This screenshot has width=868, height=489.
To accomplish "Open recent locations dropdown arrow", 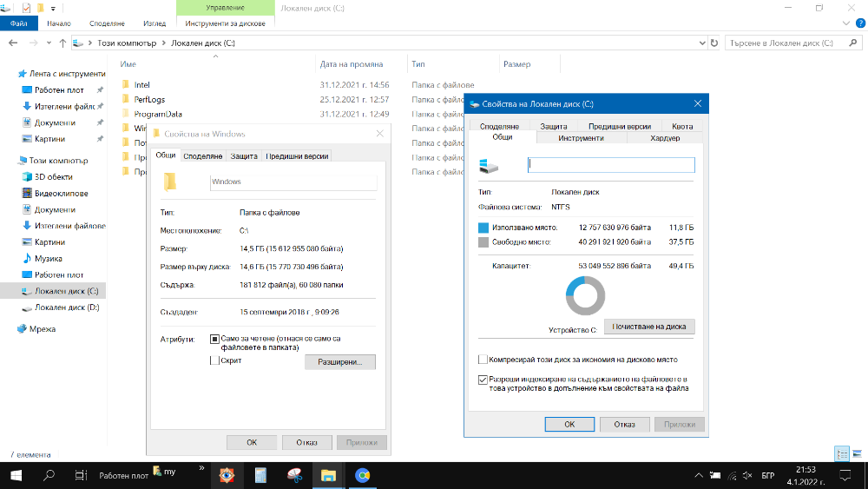I will point(49,43).
